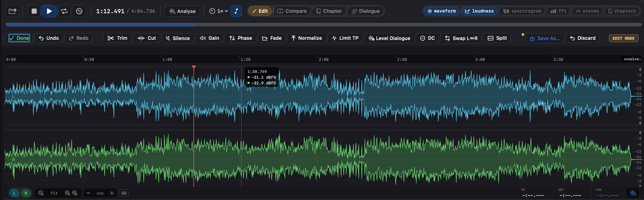
Task: Toggle fft view
Action: [558, 11]
